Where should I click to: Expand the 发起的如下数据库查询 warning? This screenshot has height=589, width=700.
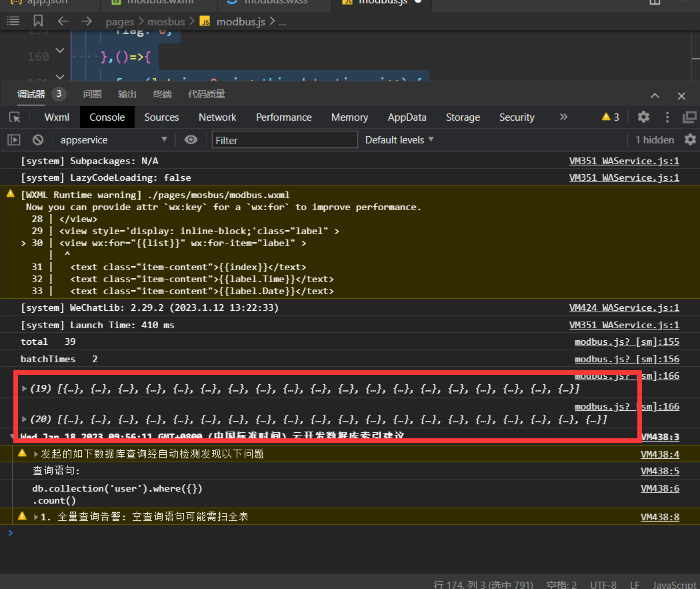tap(36, 454)
